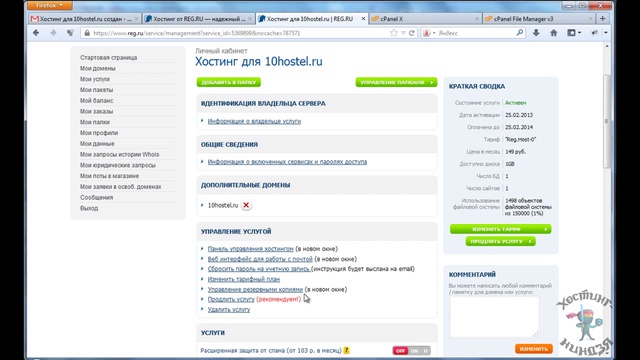This screenshot has width=640, height=360.
Task: Open Сообщения in sidebar
Action: 96,198
